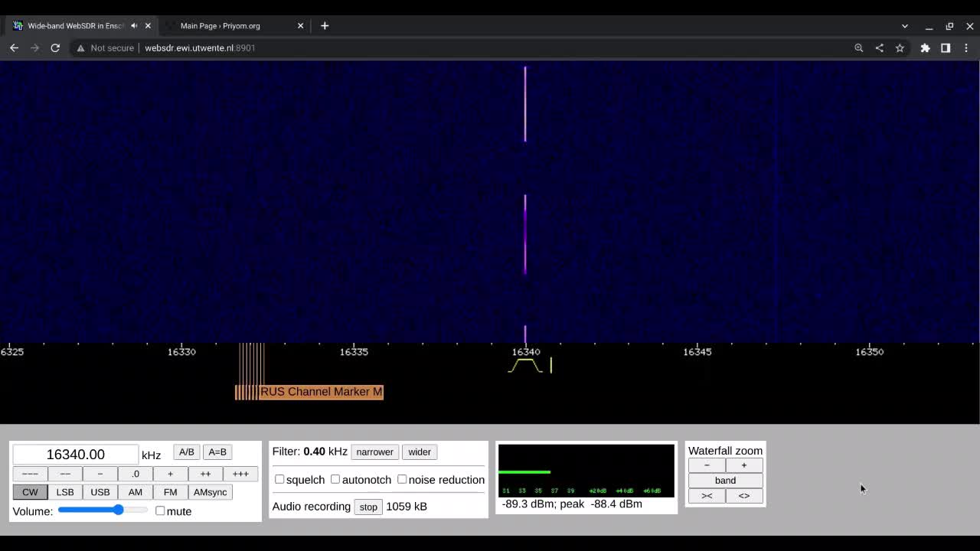Reload the WebSDR page

point(55,47)
